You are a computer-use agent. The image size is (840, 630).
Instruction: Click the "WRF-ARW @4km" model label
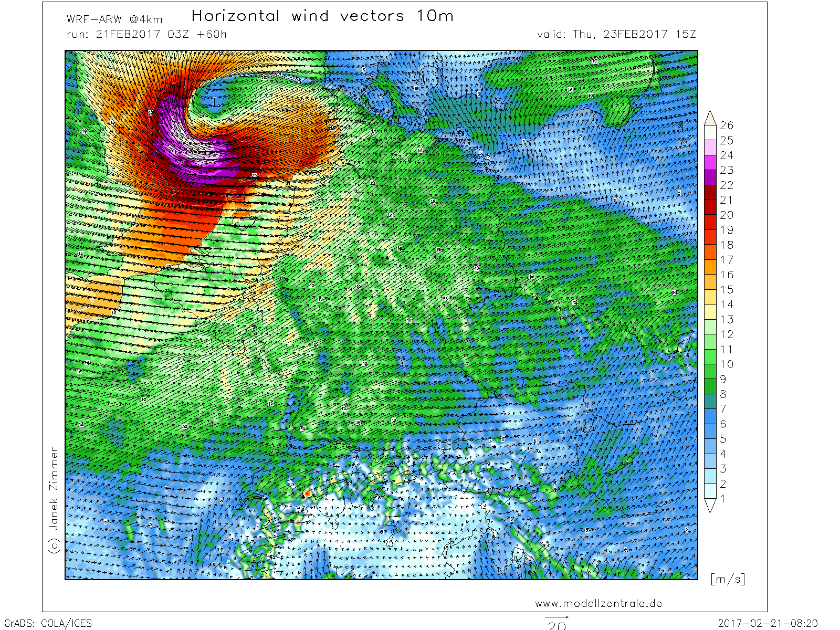pos(114,20)
